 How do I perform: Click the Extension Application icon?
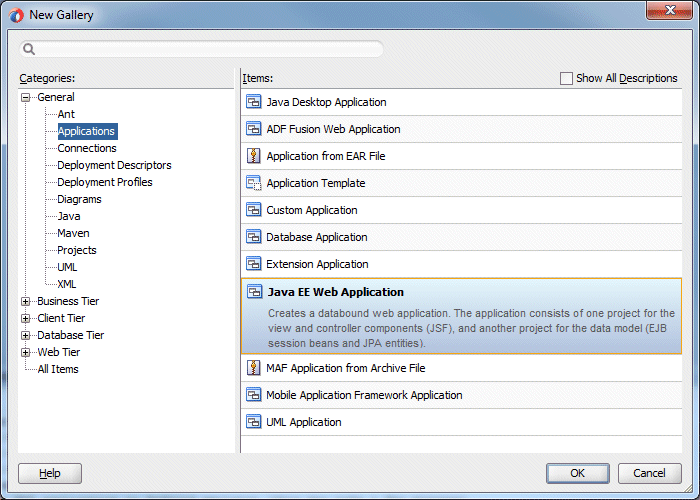point(254,264)
